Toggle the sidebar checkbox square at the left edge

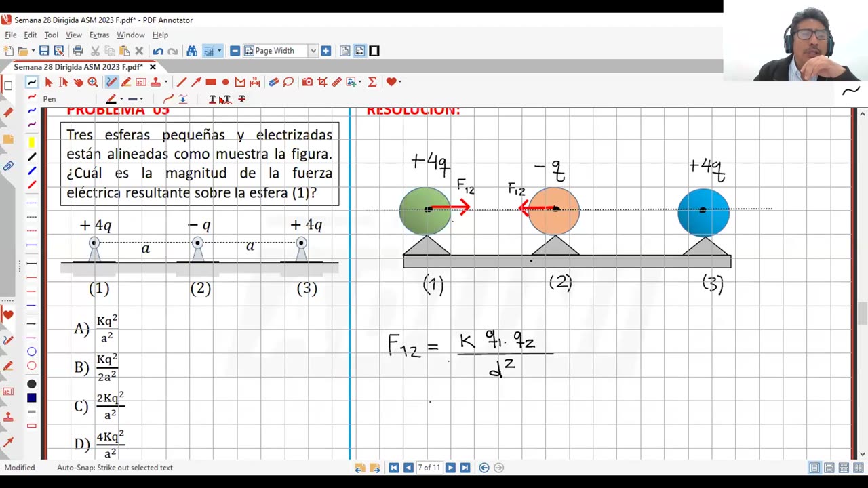8,86
